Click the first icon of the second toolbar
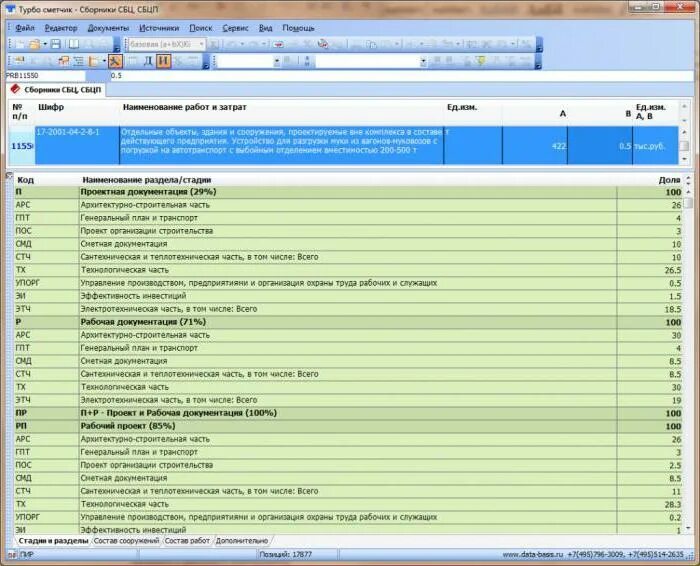 (19, 61)
